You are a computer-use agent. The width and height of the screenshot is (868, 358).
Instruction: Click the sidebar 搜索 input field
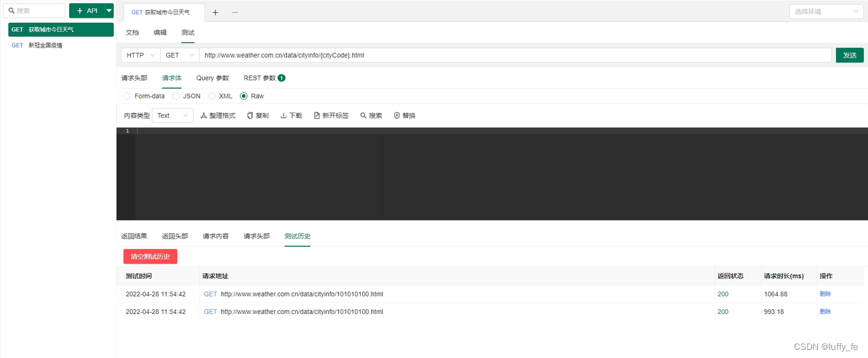(35, 11)
